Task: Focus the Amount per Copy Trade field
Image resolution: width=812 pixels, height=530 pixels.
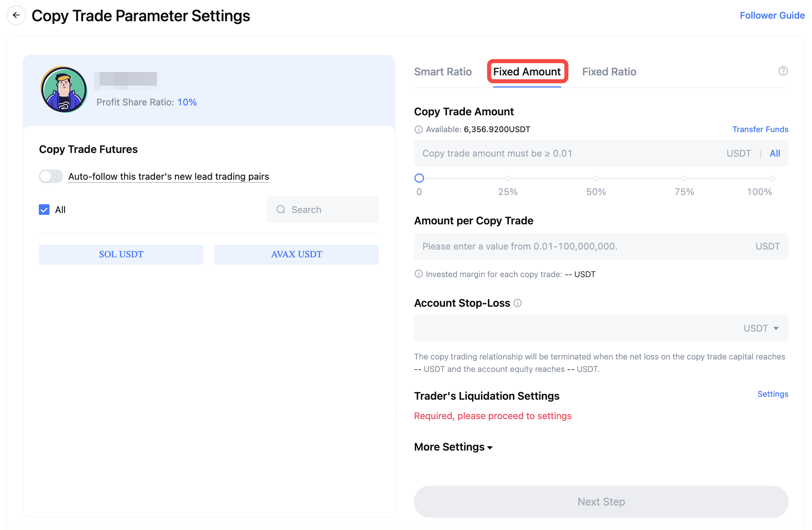Action: (601, 246)
